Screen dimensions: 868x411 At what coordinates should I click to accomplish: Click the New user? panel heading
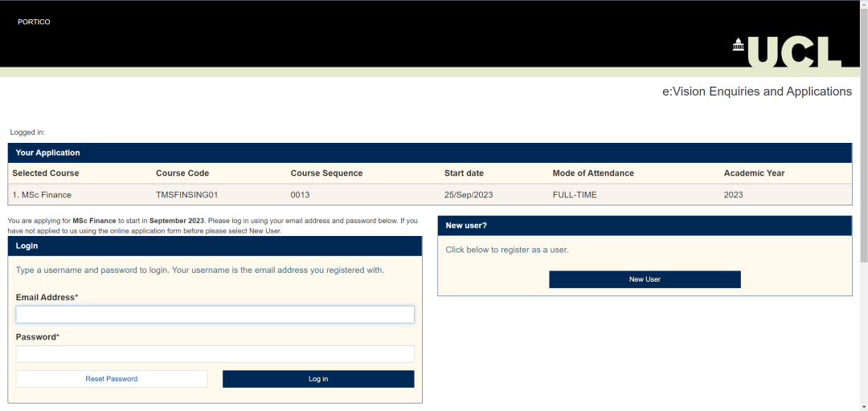(x=466, y=226)
